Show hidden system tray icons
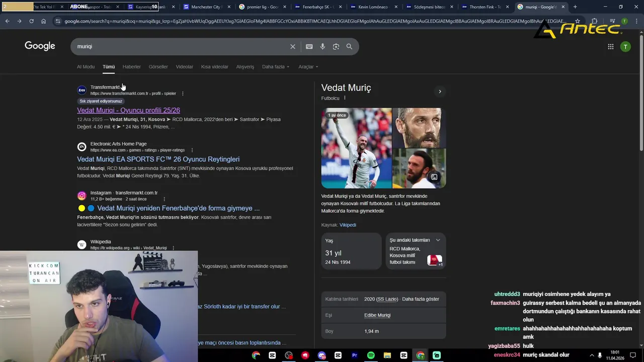This screenshot has width=644, height=362. pyautogui.click(x=592, y=355)
